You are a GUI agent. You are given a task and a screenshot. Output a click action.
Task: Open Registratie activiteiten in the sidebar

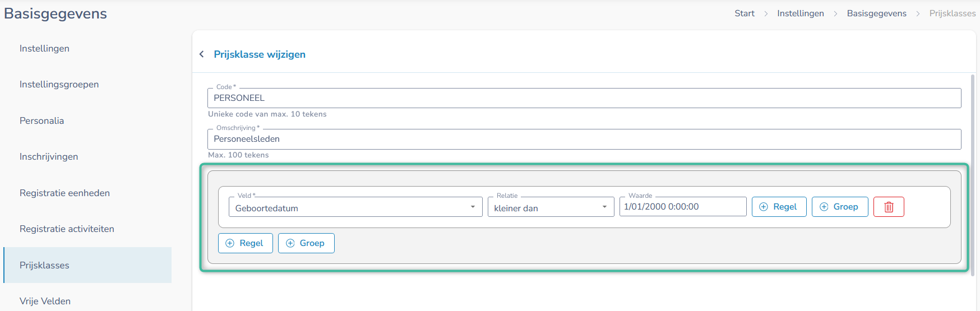click(67, 229)
